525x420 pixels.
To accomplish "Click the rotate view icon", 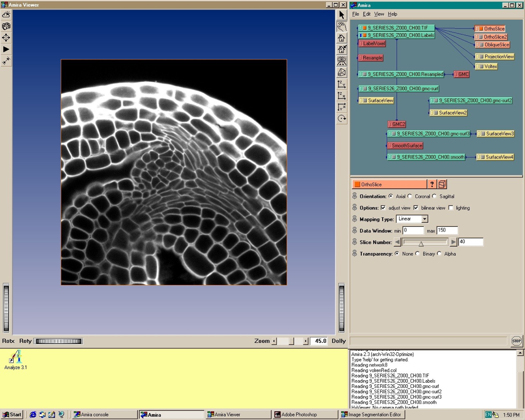I will tap(342, 119).
